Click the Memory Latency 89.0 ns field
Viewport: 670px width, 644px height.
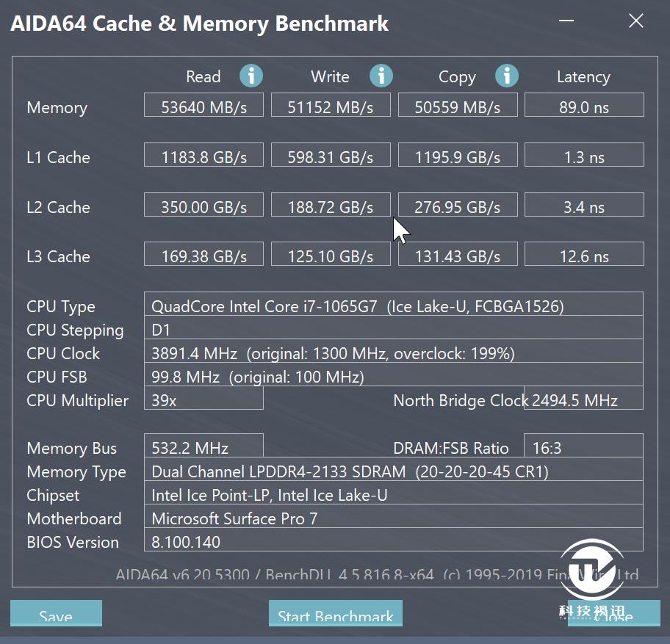pos(584,106)
